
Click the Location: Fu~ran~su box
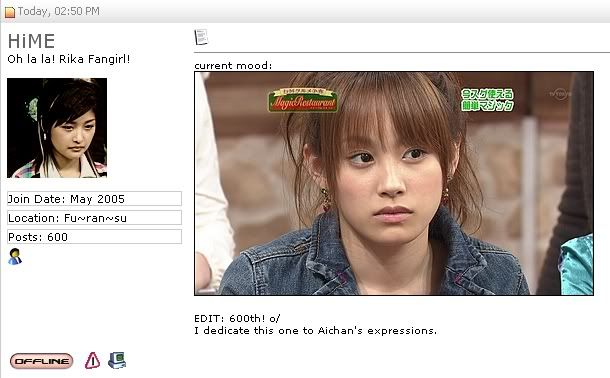(x=95, y=218)
